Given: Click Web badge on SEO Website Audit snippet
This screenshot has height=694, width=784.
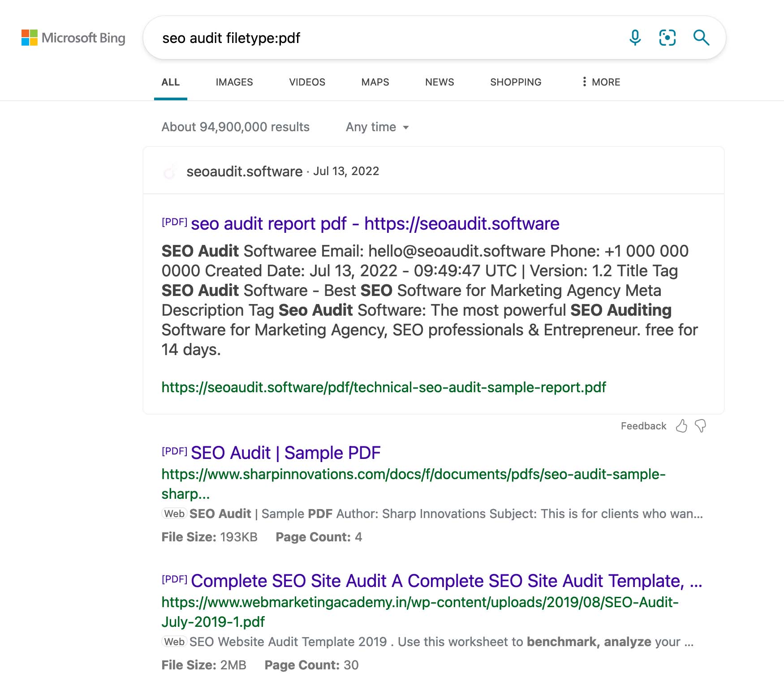Looking at the screenshot, I should click(174, 642).
